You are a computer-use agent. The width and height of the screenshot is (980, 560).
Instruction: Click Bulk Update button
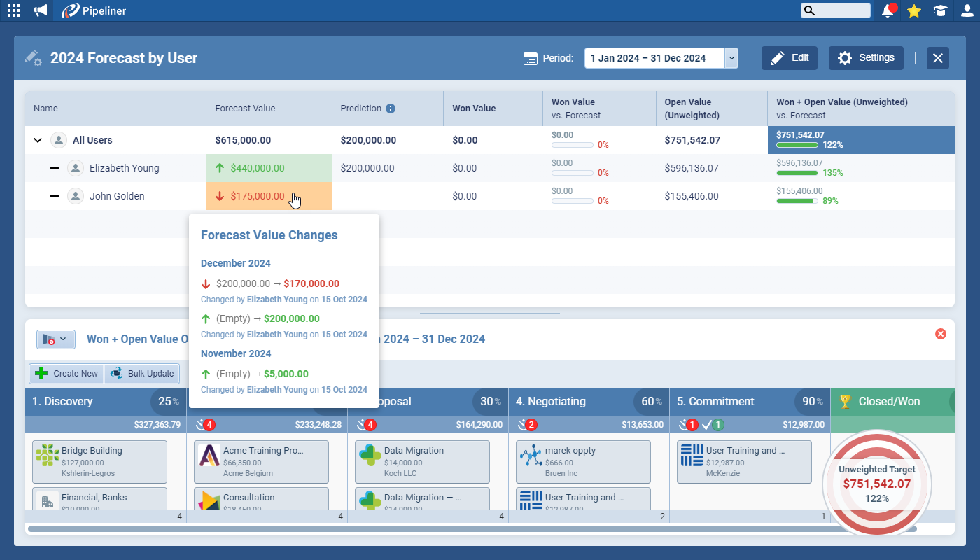click(x=141, y=374)
